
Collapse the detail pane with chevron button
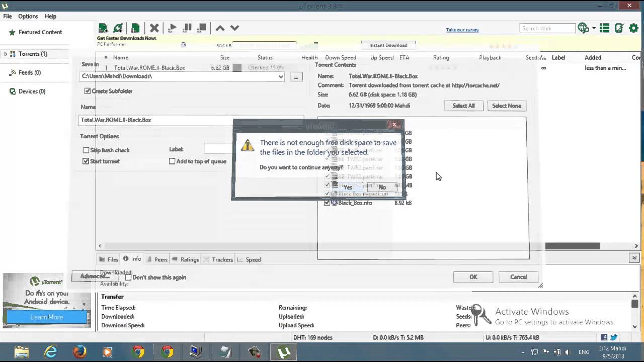coord(634,257)
